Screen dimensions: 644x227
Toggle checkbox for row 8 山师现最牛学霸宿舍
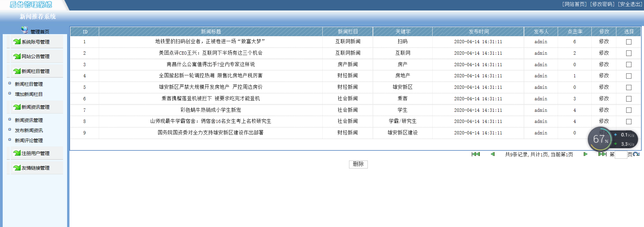[x=628, y=122]
